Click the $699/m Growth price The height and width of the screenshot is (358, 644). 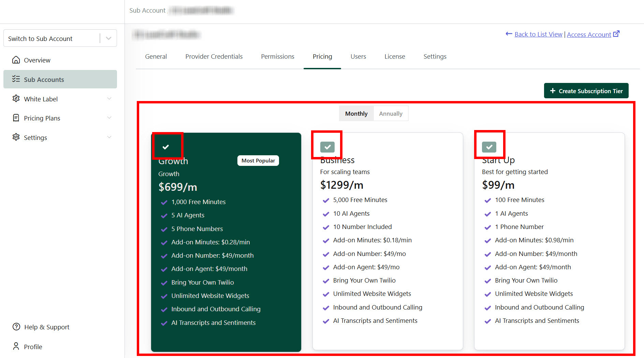pyautogui.click(x=178, y=187)
